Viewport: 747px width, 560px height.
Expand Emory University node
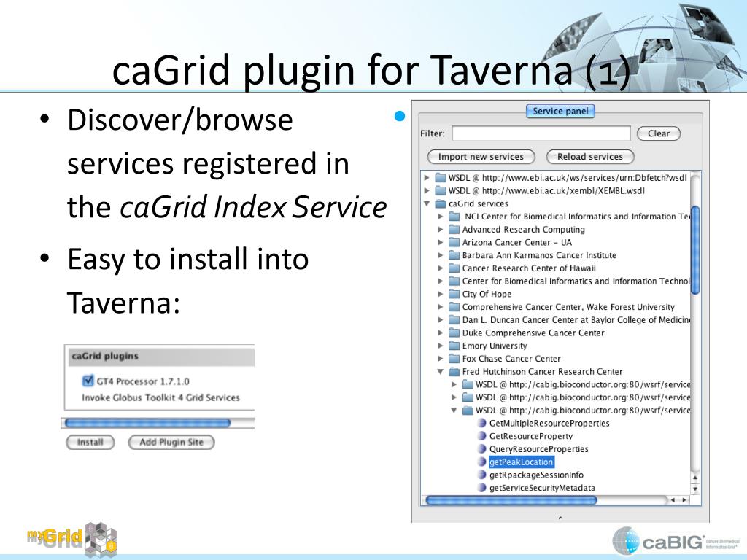click(x=441, y=346)
